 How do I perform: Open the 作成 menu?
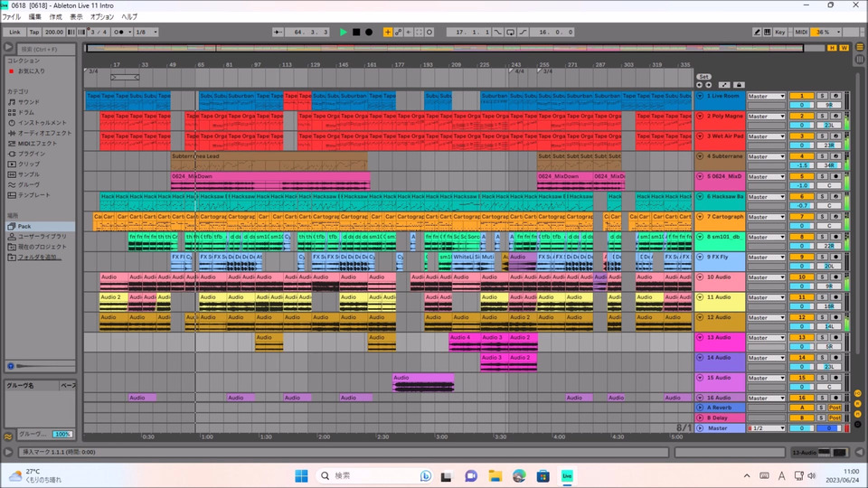coord(55,16)
